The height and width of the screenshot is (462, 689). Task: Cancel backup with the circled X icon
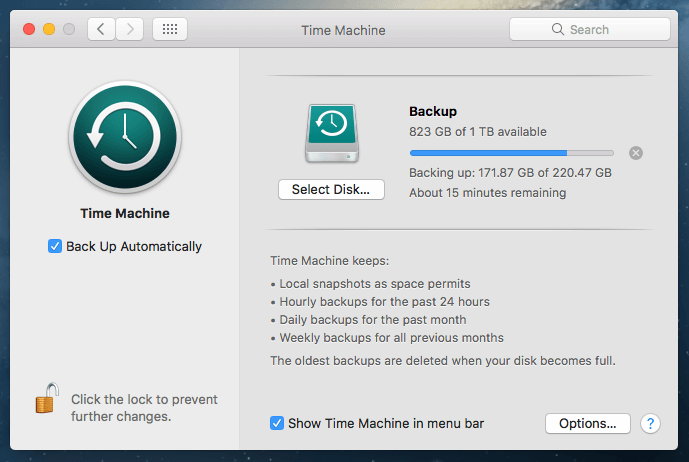click(635, 153)
